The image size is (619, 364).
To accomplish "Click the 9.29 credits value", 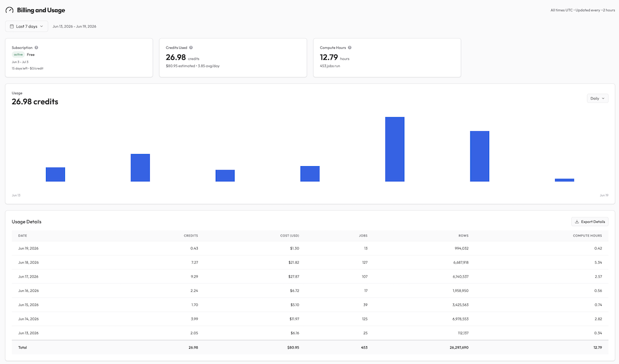I will (x=194, y=277).
